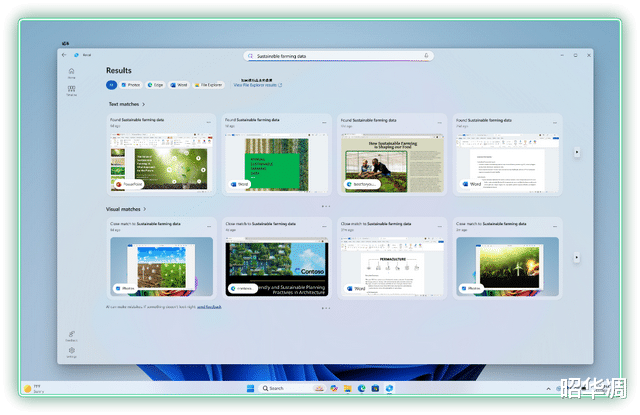The height and width of the screenshot is (415, 640).
Task: Open the weather widget on taskbar
Action: coord(33,388)
